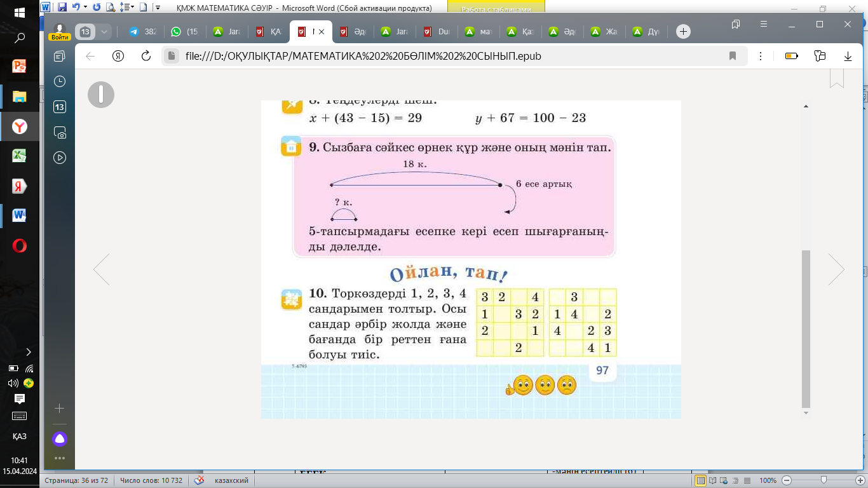868x488 pixels.
Task: Open the media play icon in sidebar
Action: point(60,158)
